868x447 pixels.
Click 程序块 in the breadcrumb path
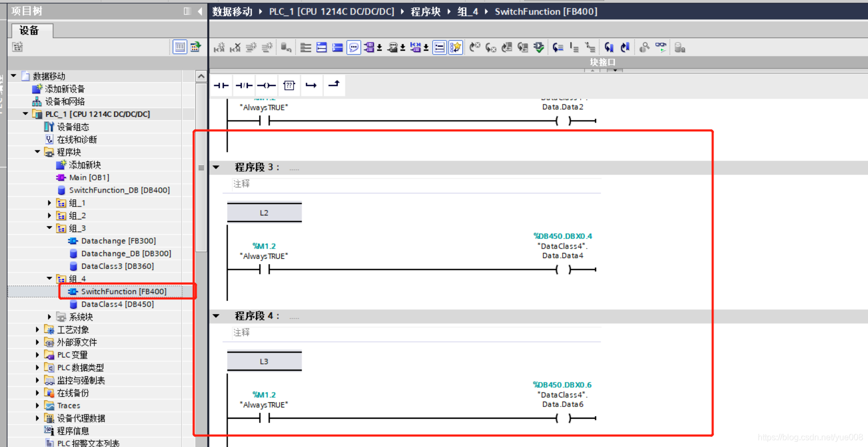click(426, 12)
